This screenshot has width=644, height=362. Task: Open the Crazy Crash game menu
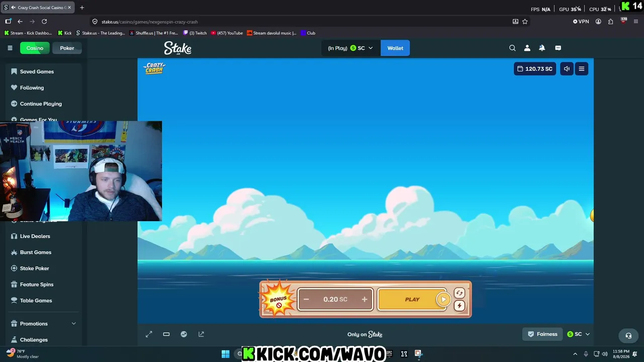coord(582,69)
